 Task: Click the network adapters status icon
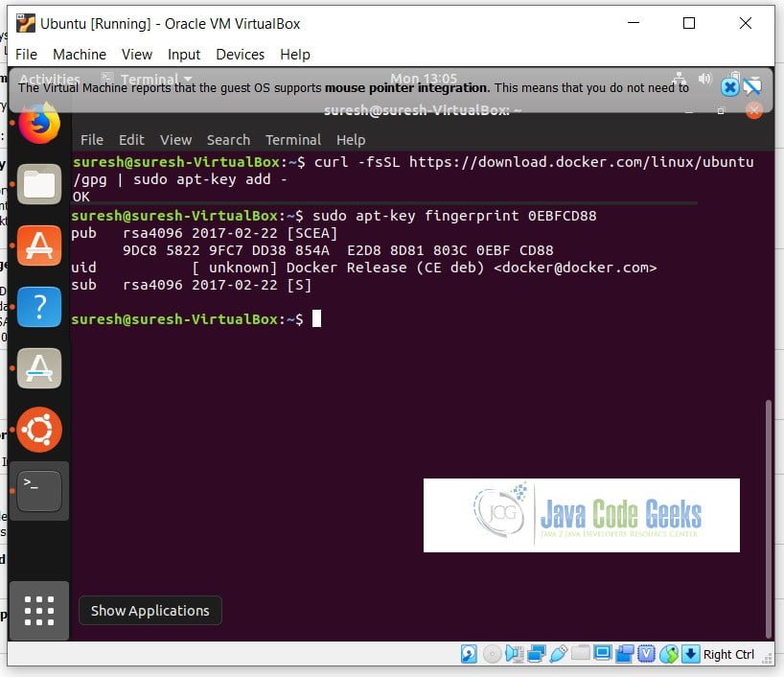537,654
